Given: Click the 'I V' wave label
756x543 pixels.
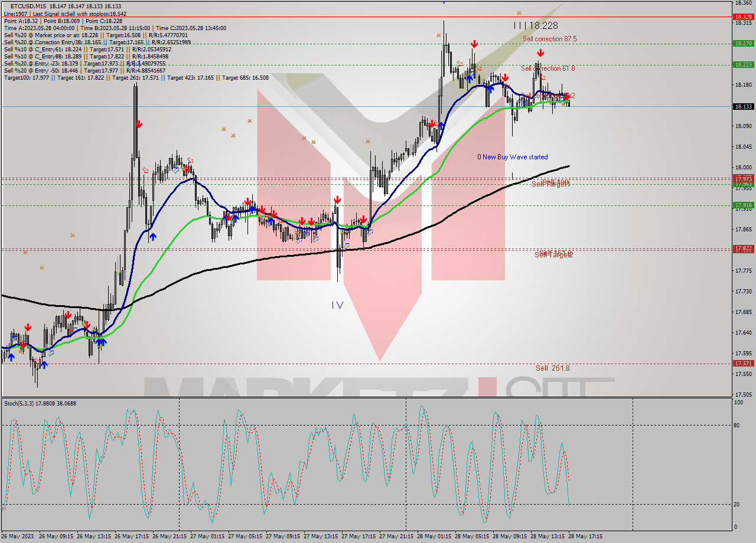Looking at the screenshot, I should [337, 305].
